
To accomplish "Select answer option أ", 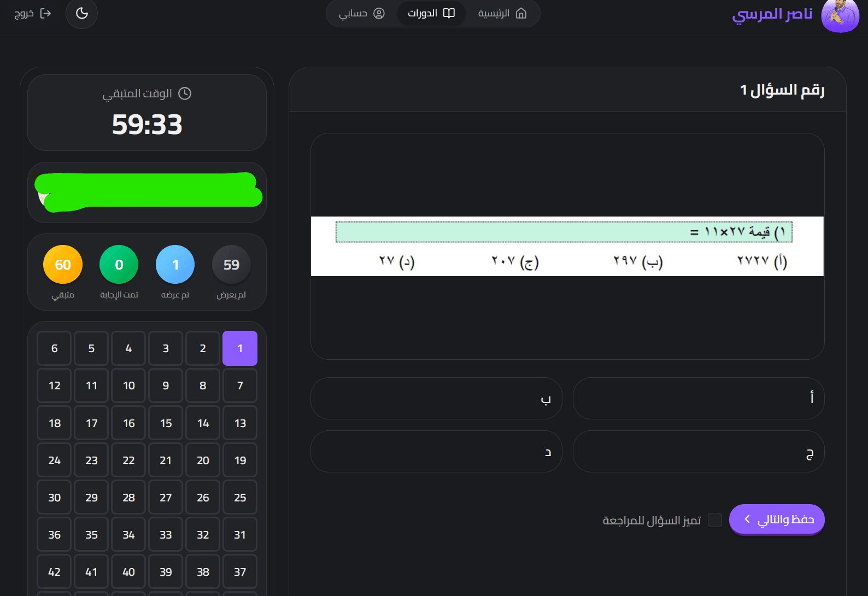I will pyautogui.click(x=698, y=398).
